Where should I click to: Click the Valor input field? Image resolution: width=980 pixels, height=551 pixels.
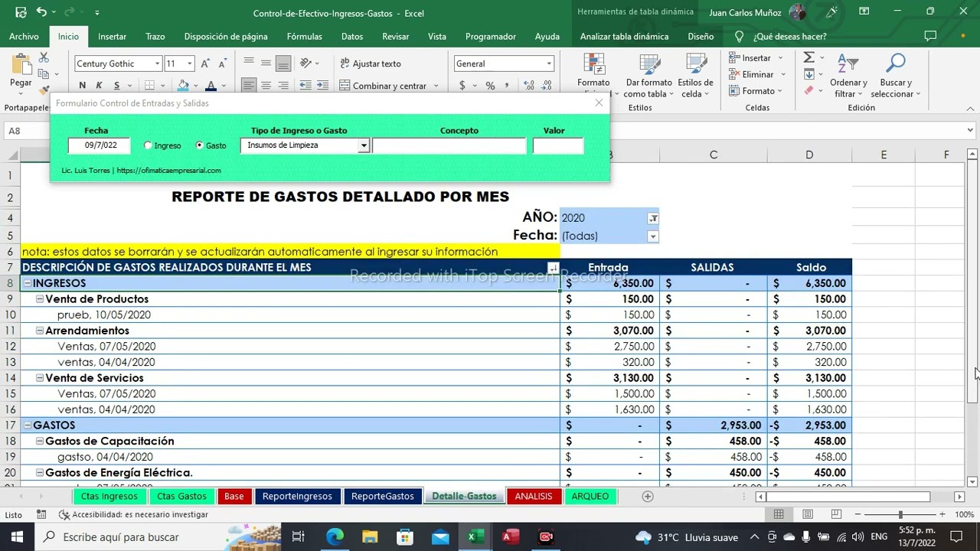tap(558, 145)
